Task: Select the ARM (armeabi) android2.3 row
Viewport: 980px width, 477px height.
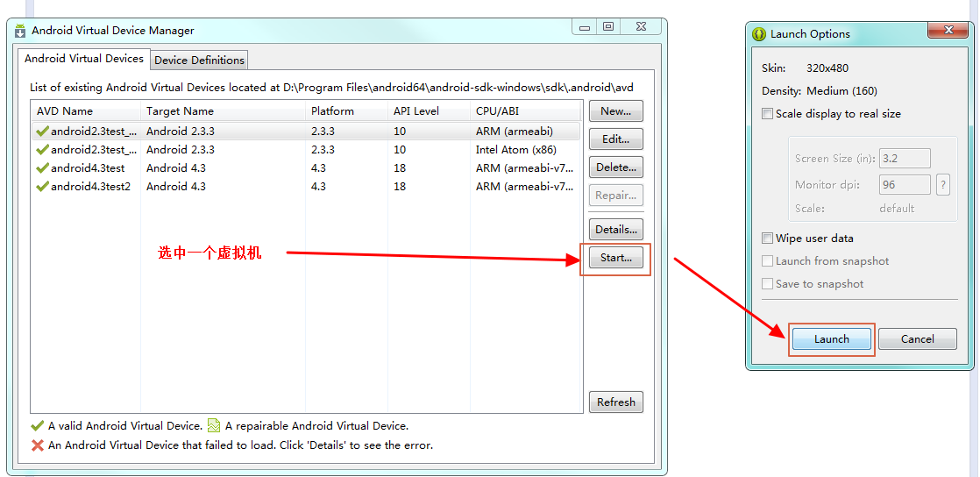Action: 306,132
